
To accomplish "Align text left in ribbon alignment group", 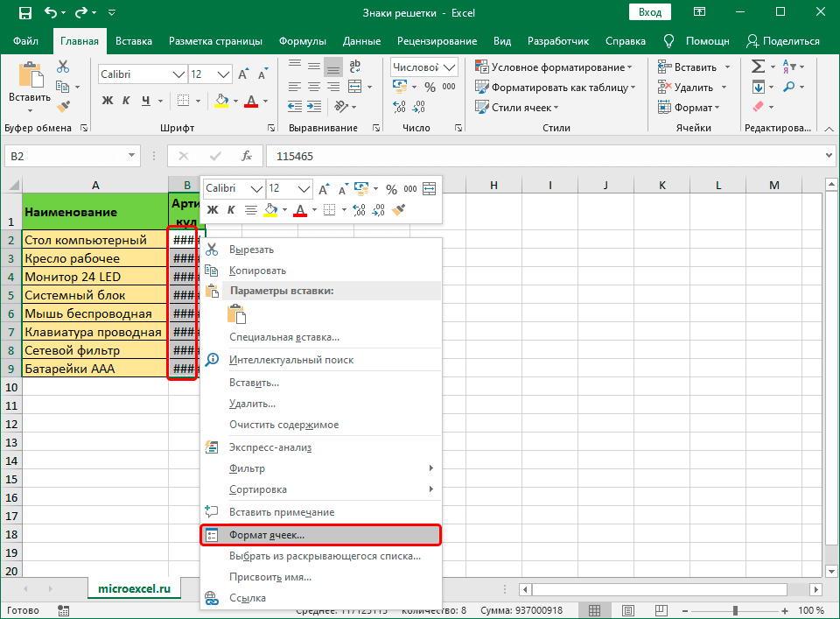I will 295,87.
